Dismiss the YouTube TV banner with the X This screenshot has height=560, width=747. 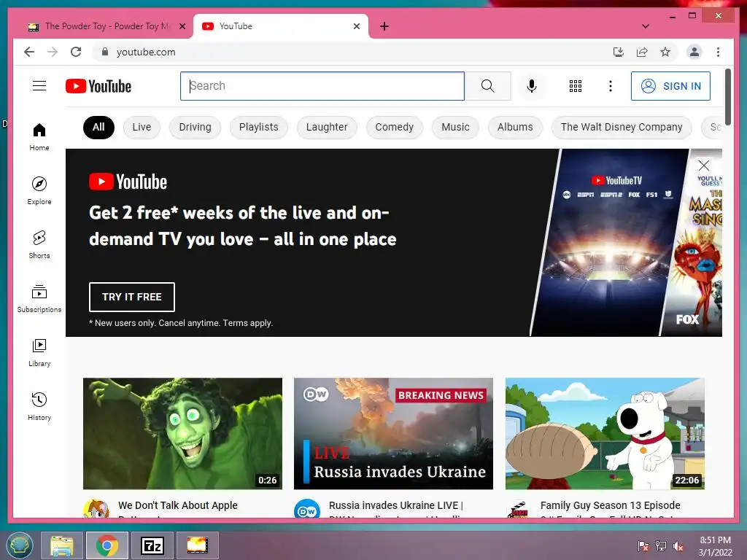pos(704,166)
